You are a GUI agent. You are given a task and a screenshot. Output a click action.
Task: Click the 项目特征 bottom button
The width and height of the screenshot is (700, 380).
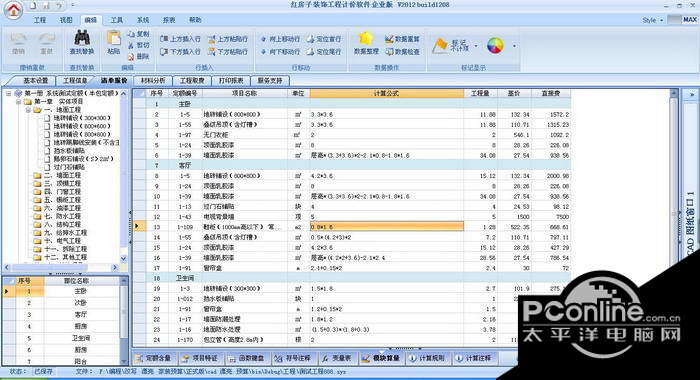(200, 358)
